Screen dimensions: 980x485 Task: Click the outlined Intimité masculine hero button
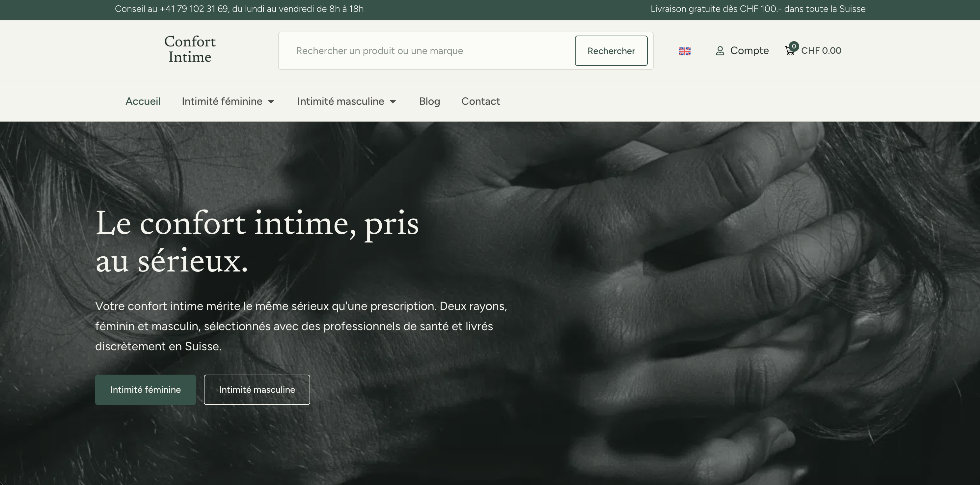coord(257,389)
